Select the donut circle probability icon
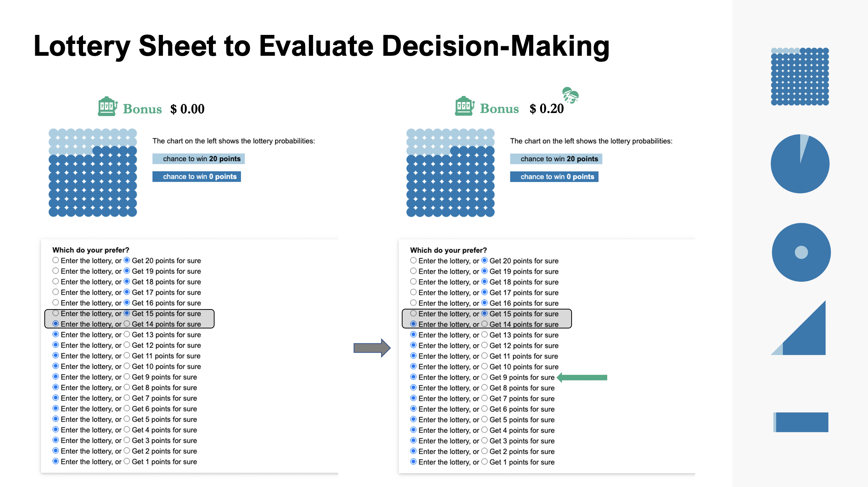 [x=801, y=252]
